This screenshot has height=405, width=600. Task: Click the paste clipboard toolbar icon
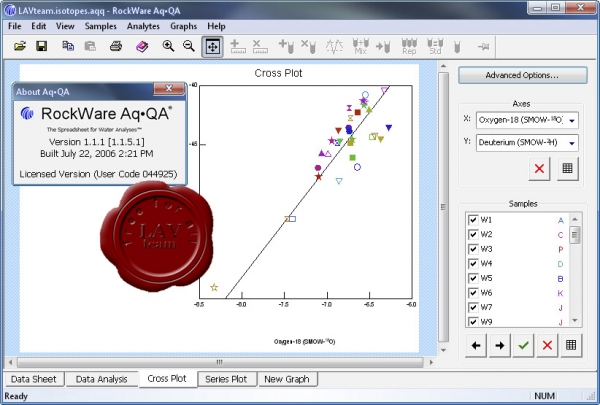(90, 46)
